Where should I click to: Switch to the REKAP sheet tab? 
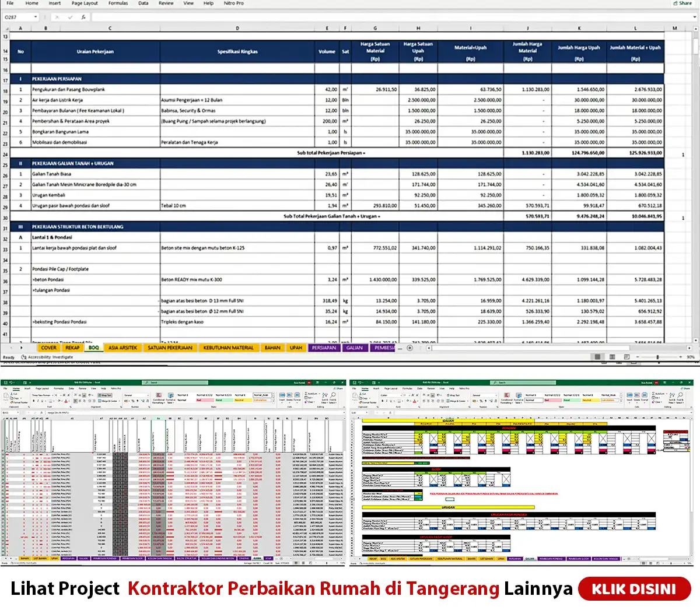[x=72, y=348]
